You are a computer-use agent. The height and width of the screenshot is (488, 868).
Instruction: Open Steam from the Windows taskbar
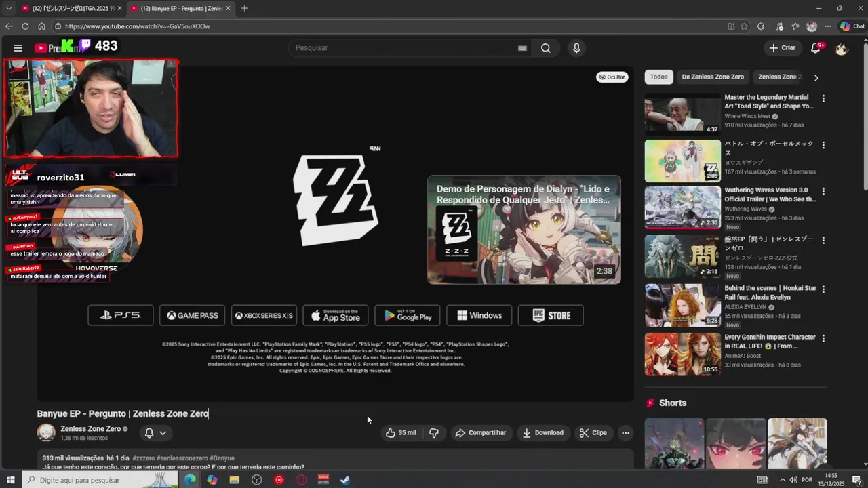[x=345, y=480]
